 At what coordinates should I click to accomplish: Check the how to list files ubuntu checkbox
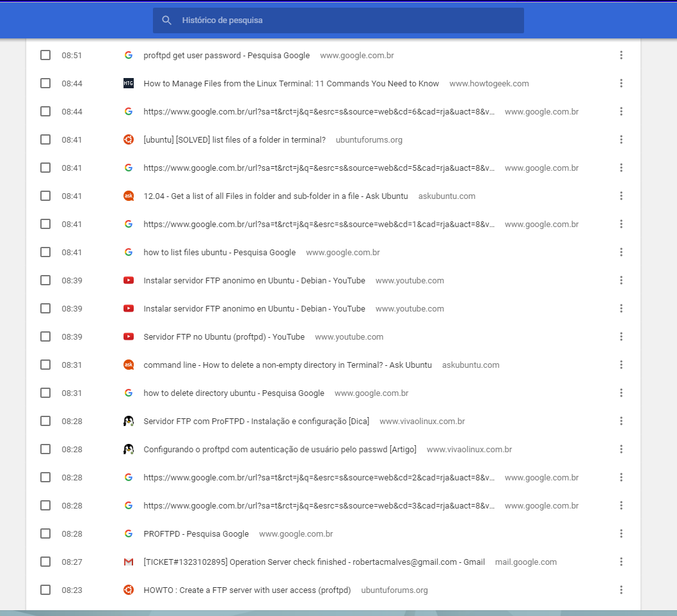(x=45, y=252)
